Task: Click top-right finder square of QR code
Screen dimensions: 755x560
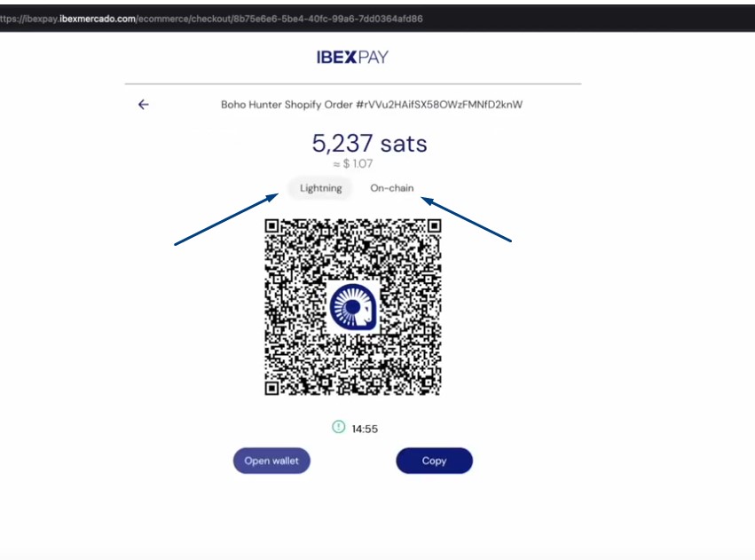Action: [x=432, y=225]
